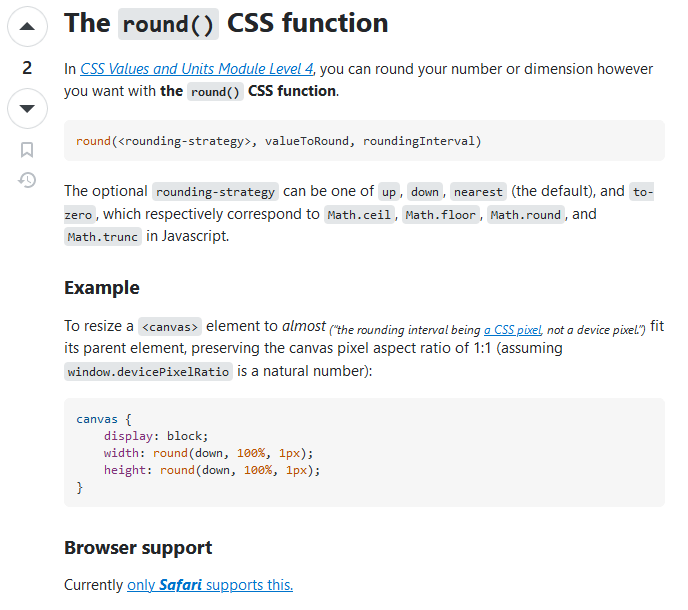The image size is (688, 610).
Task: Click inside the canvas CSS code block
Action: pos(364,452)
